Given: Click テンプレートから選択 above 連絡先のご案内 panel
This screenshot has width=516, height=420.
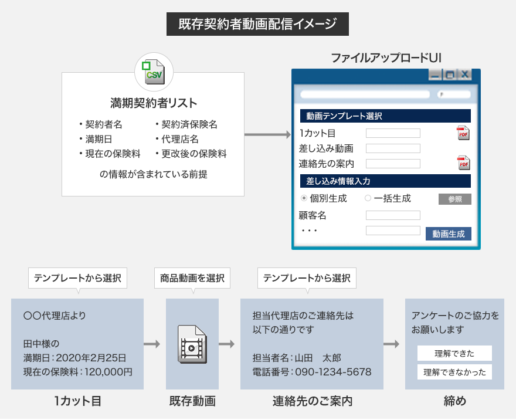Looking at the screenshot, I should [307, 278].
